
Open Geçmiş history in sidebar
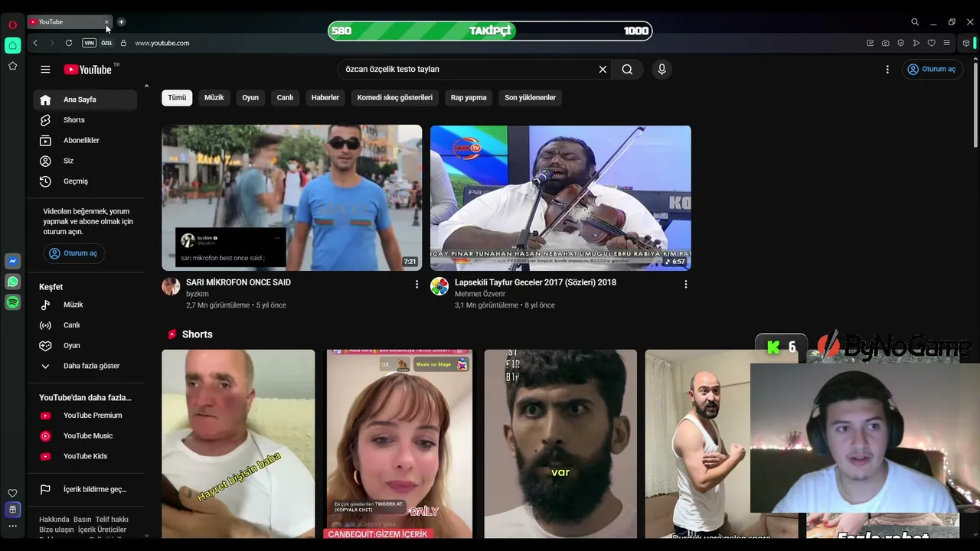tap(85, 181)
